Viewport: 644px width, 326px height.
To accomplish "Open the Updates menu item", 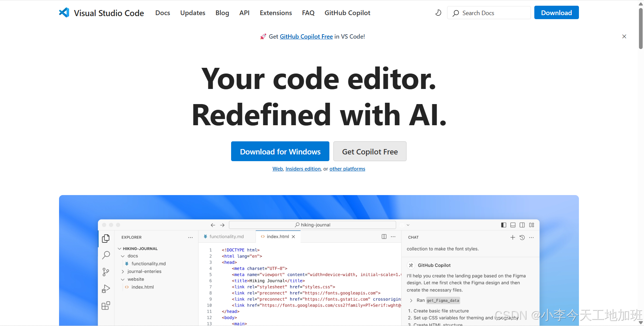I will [193, 13].
